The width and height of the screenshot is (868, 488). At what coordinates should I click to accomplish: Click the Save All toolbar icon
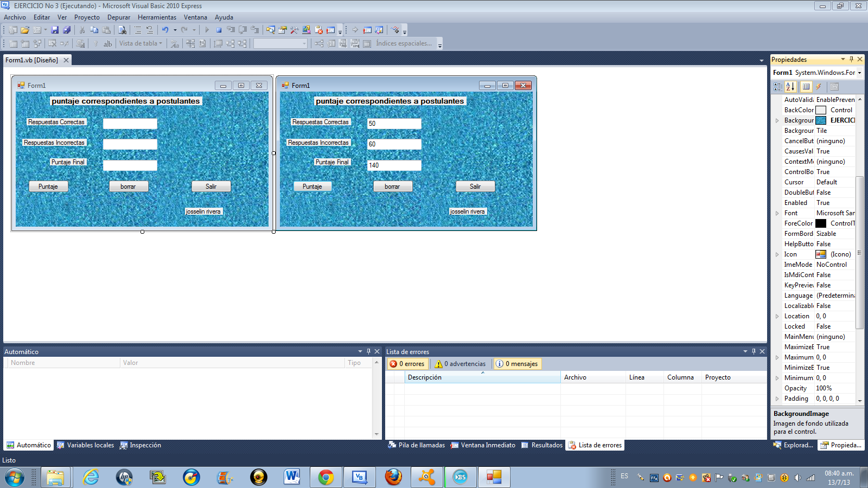pos(67,30)
